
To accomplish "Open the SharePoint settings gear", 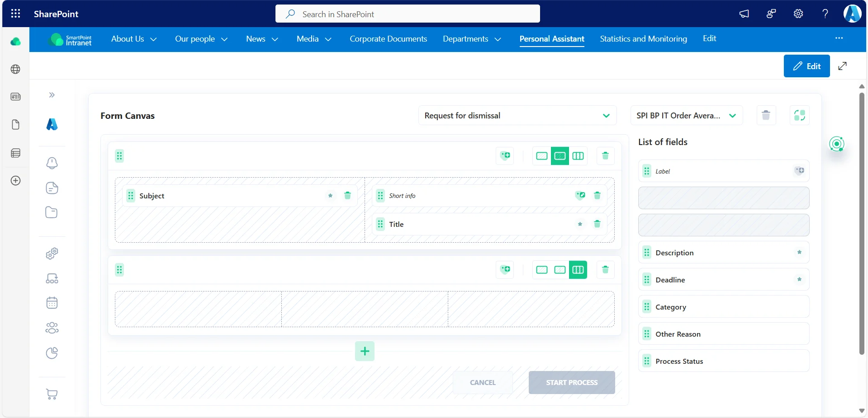I will point(798,14).
